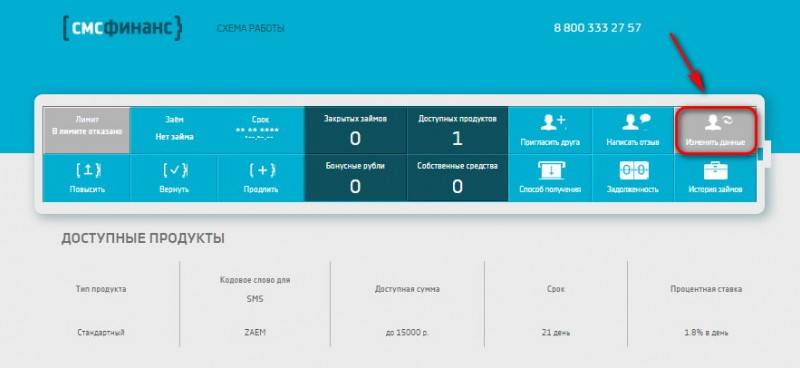The width and height of the screenshot is (800, 368).
Task: Select the Вернуть loan icon
Action: (174, 170)
